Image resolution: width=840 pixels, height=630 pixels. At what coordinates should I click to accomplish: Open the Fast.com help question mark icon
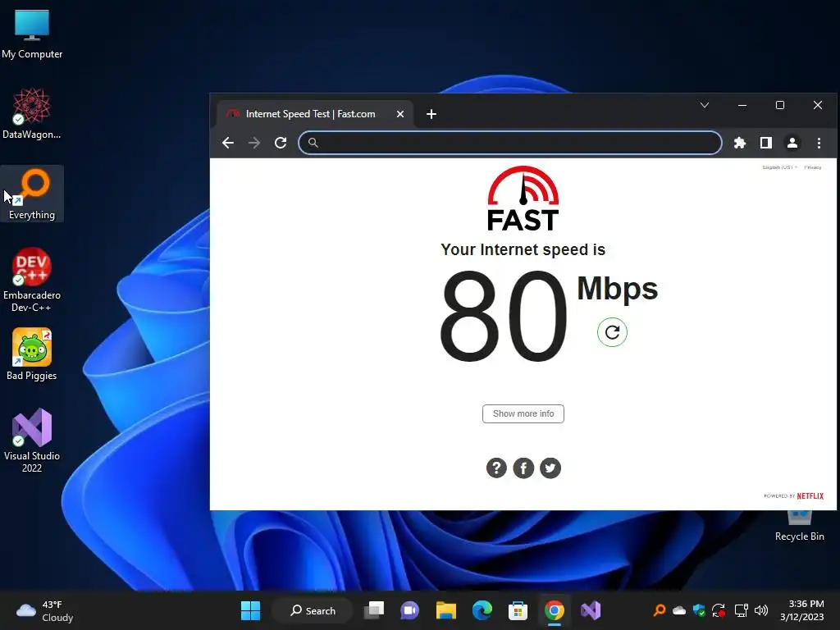496,468
